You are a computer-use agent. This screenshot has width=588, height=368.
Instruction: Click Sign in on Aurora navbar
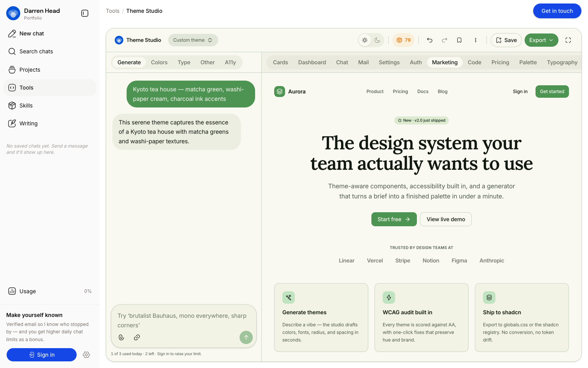tap(520, 92)
